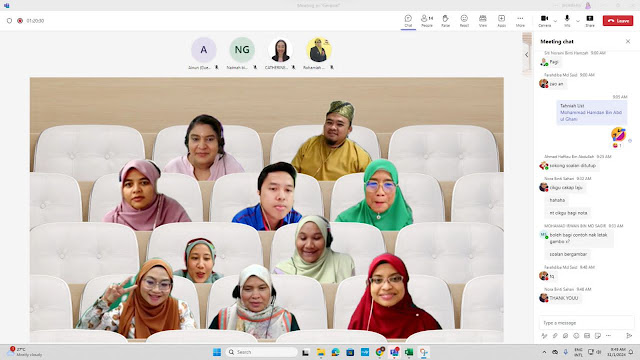Open the Loop components icon in chat

565,336
